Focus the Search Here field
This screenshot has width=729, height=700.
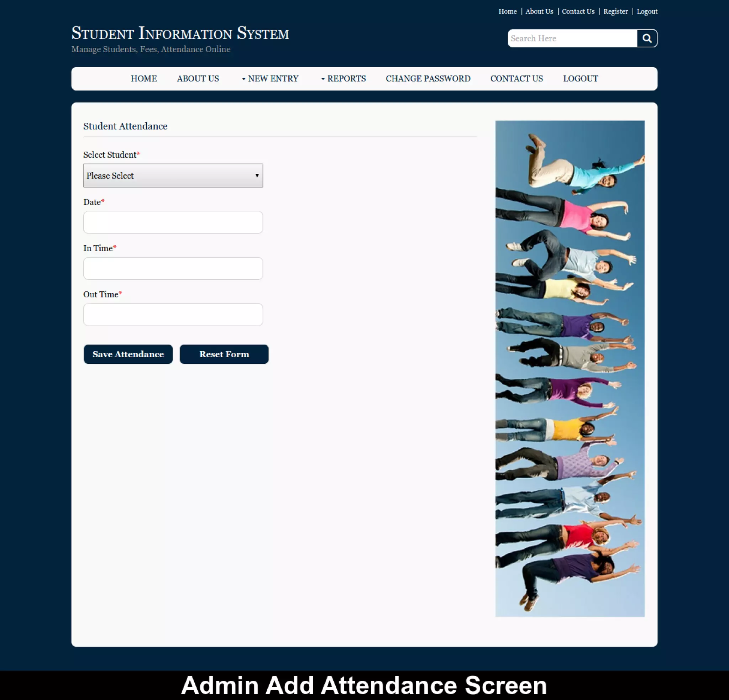tap(572, 38)
